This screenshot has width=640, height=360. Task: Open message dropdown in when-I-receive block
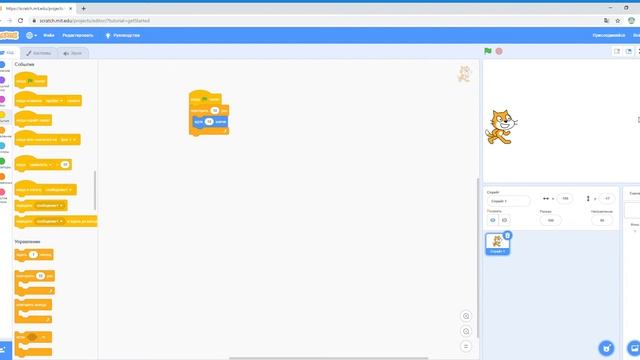[58, 190]
